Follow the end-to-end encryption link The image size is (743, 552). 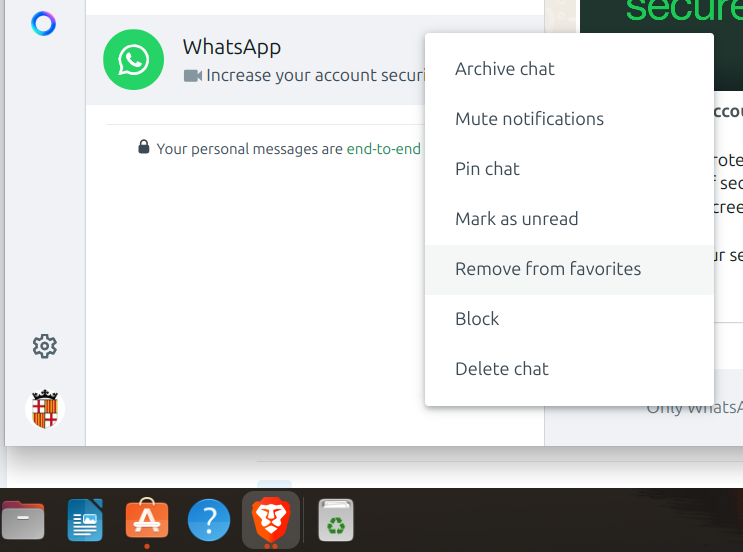tap(383, 149)
